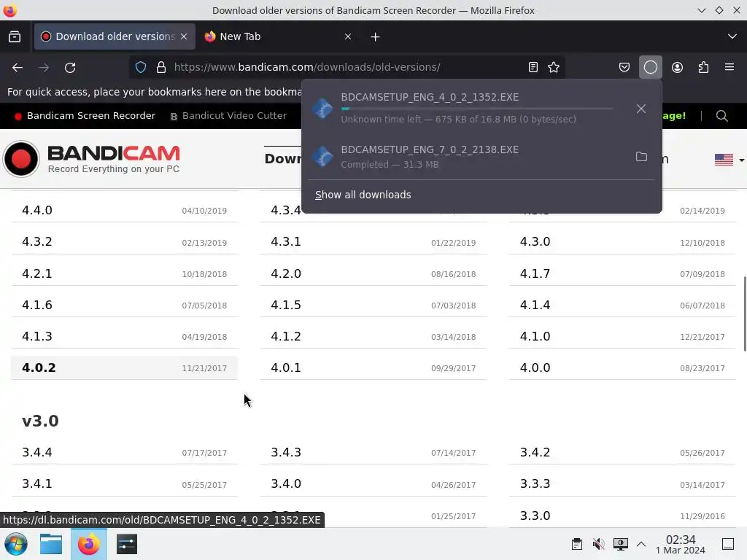Open the extensions puzzle icon
Viewport: 747px width, 560px height.
703,67
